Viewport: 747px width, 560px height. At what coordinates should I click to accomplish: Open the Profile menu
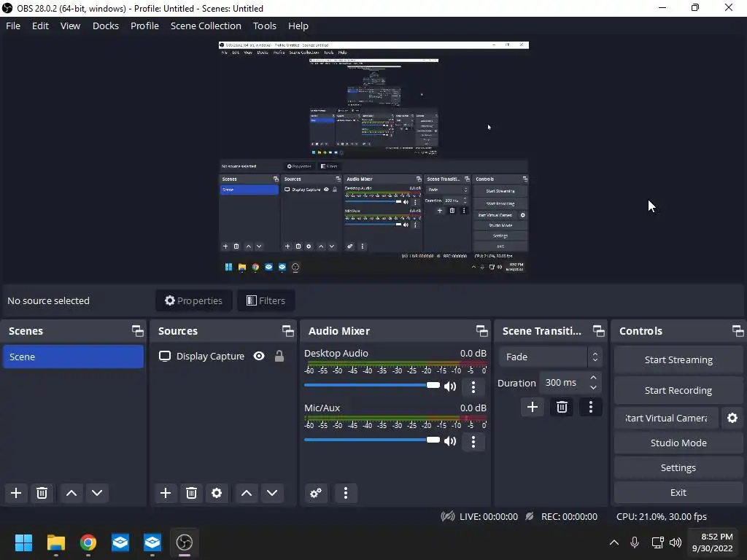tap(145, 26)
